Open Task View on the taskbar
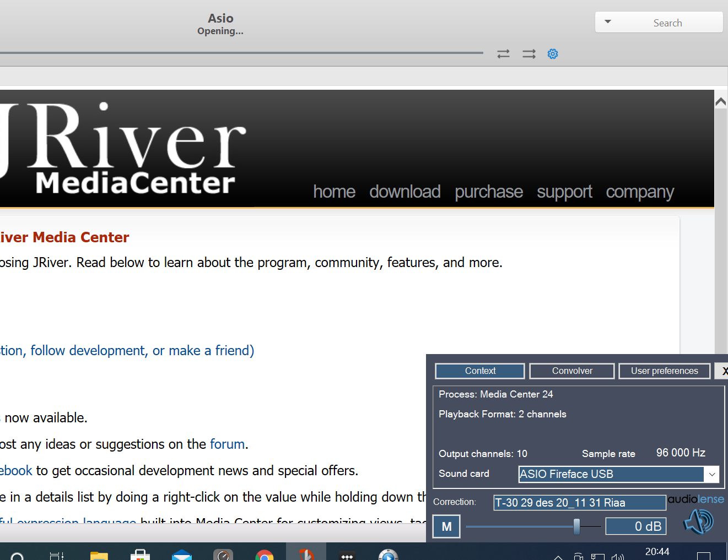Image resolution: width=728 pixels, height=560 pixels. point(57,555)
